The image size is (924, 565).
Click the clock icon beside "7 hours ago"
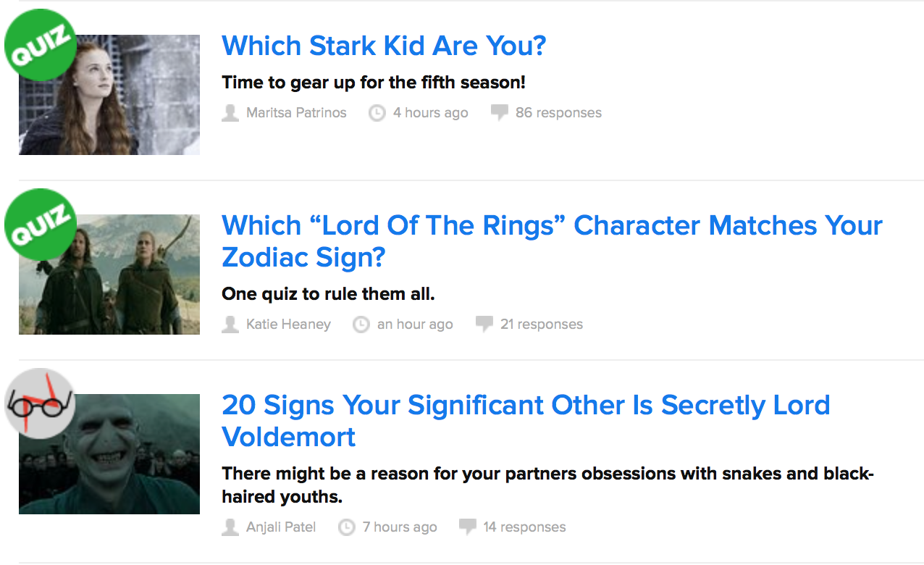click(x=347, y=527)
